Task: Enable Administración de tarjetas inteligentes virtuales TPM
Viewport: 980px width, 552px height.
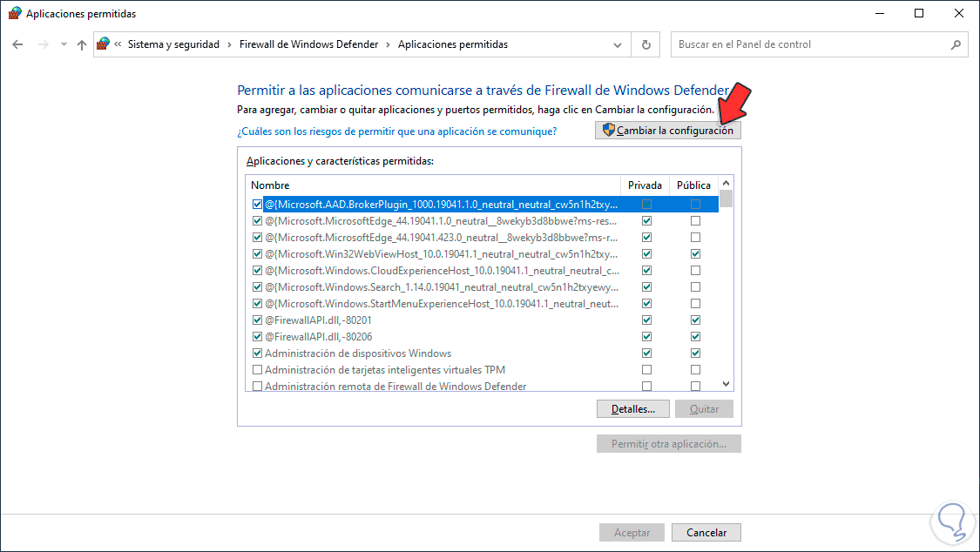Action: click(x=257, y=370)
